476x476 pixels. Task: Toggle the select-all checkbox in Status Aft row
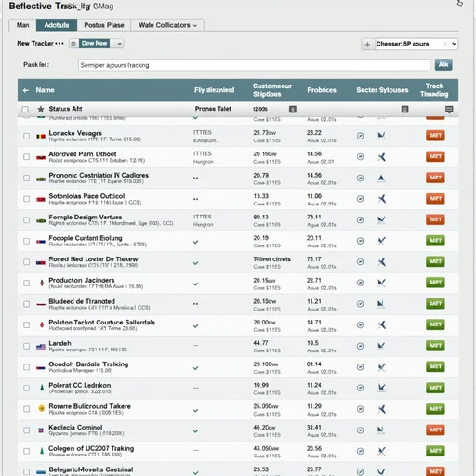[25, 109]
